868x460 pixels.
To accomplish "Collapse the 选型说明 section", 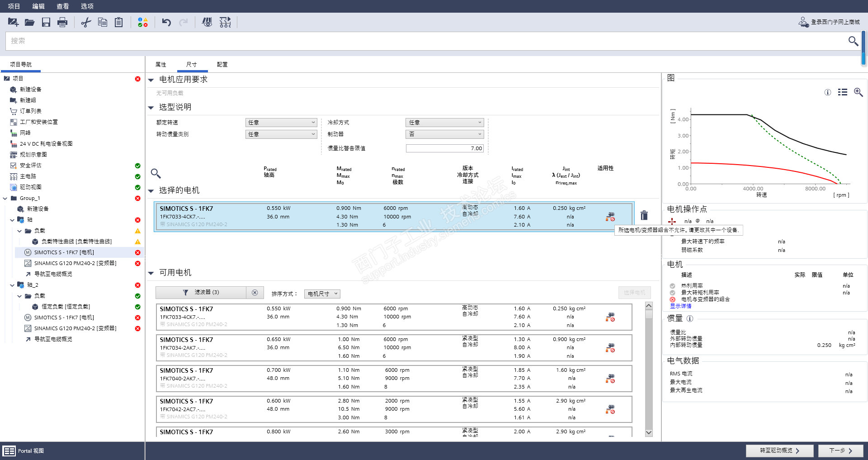I will [x=151, y=108].
